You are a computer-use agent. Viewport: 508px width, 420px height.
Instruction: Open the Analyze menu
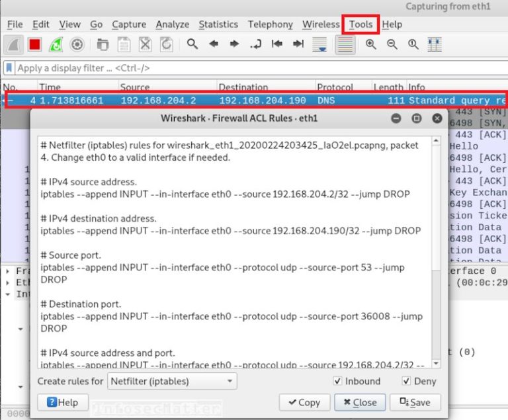[x=173, y=24]
